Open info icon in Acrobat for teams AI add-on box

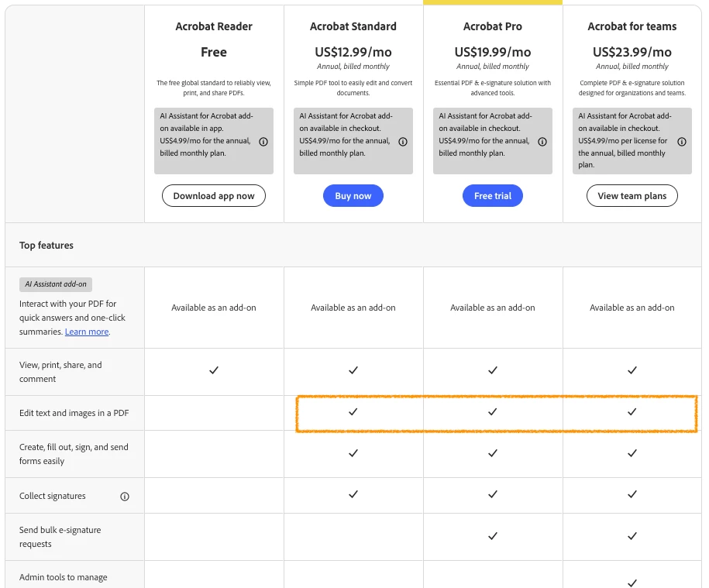(x=682, y=142)
